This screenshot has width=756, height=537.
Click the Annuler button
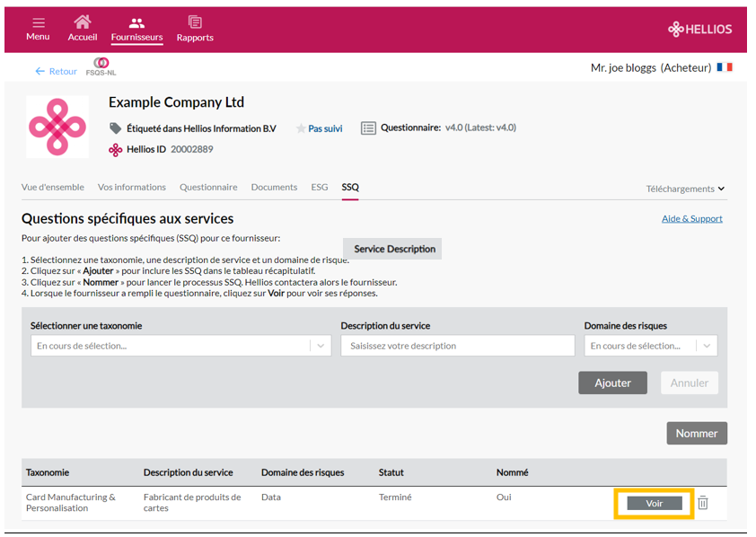click(690, 383)
